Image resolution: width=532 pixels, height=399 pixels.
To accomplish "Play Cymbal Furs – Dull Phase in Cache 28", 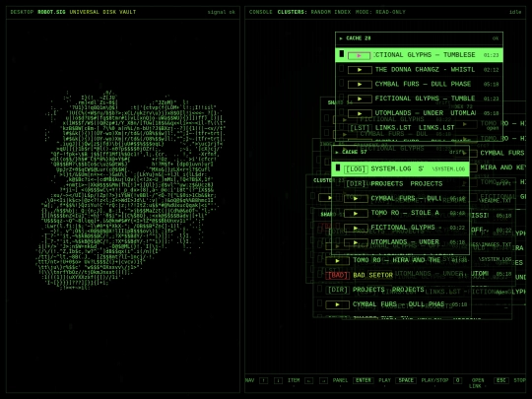I will click(x=360, y=84).
